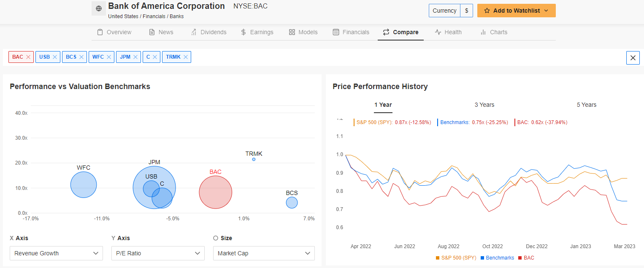This screenshot has height=268, width=644.
Task: Click the Price Performance History heading
Action: coord(380,87)
